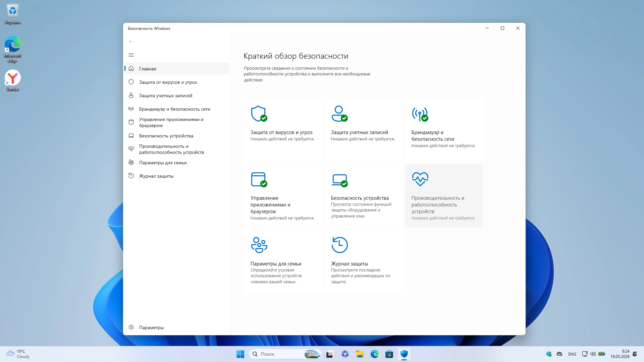Collapse the hamburger navigation menu
Screen dimensions: 644x362
coord(131,55)
